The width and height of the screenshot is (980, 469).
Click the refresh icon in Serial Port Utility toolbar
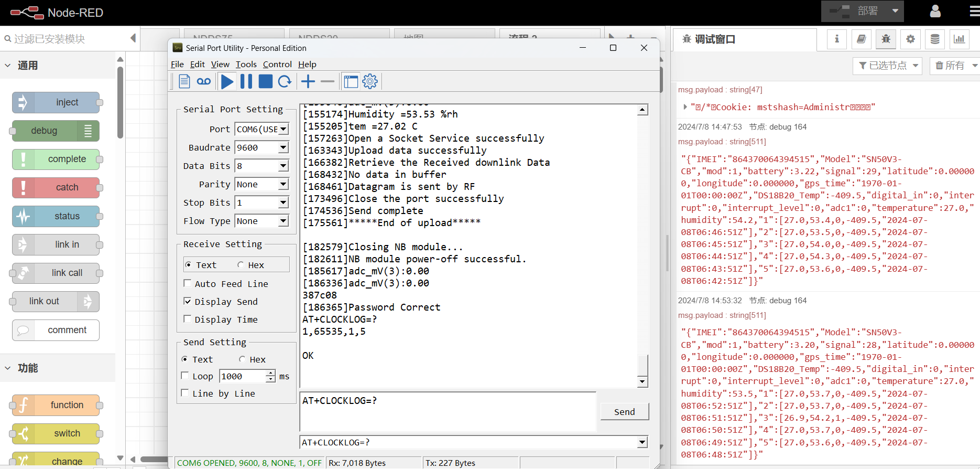(285, 81)
